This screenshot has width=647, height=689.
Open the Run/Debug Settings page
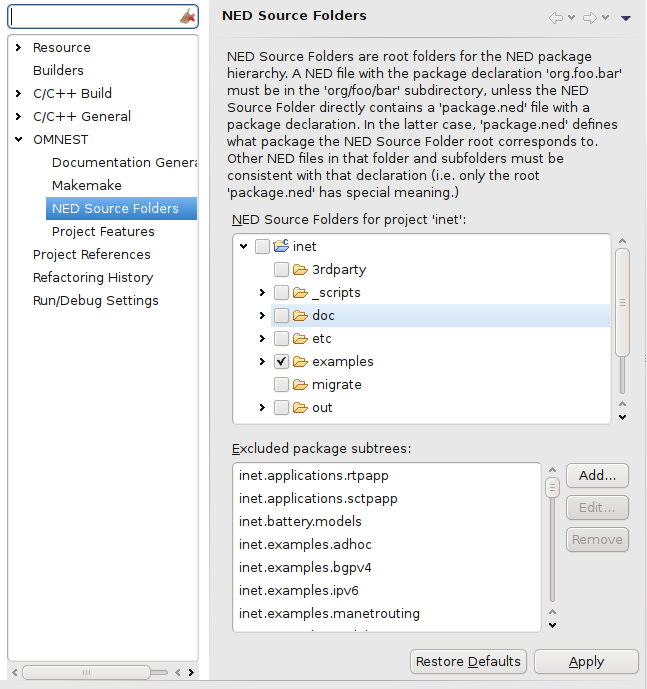(95, 301)
